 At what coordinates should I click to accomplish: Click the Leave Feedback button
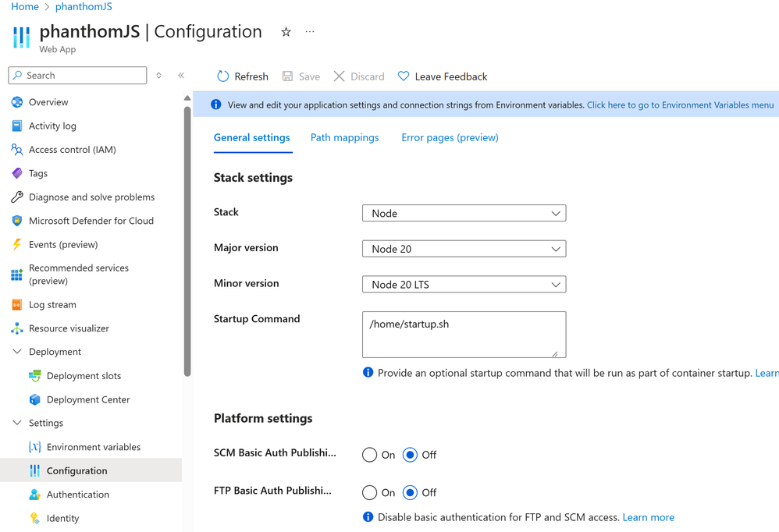[443, 76]
